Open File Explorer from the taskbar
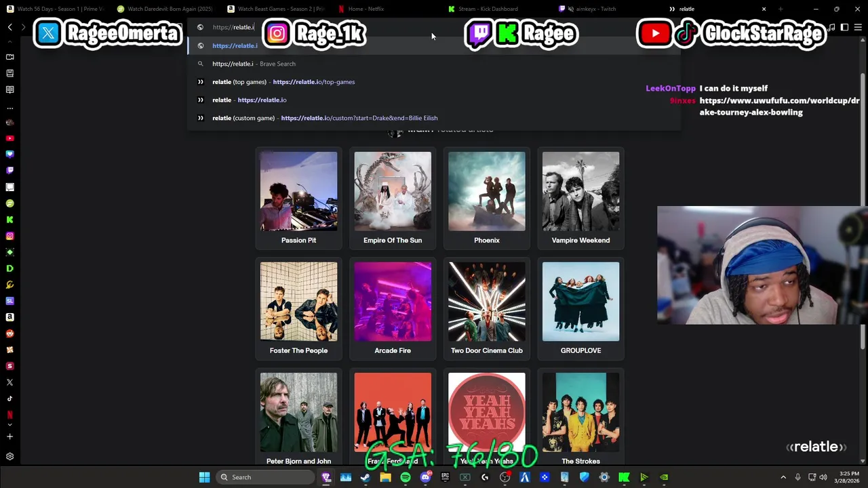 coord(385,477)
